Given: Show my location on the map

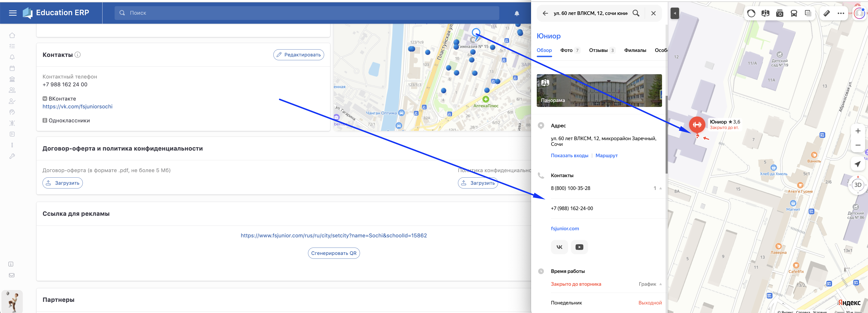Looking at the screenshot, I should pyautogui.click(x=858, y=164).
